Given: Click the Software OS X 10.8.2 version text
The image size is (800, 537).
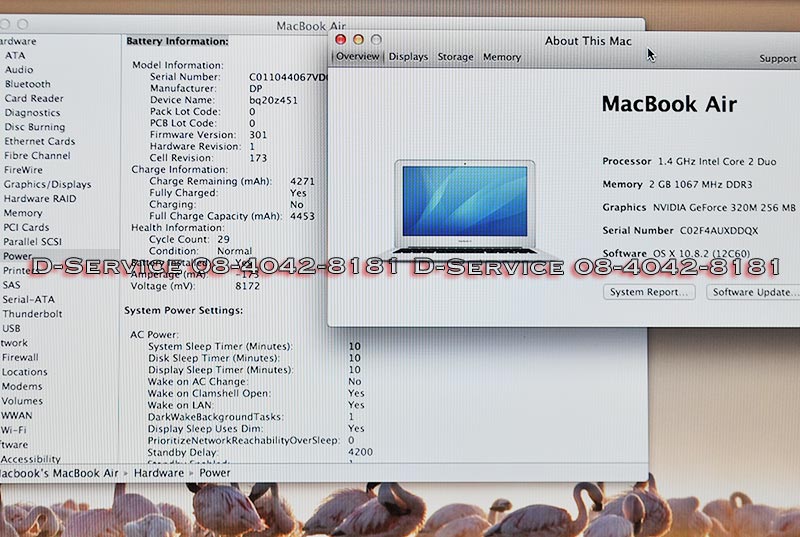Looking at the screenshot, I should [676, 253].
